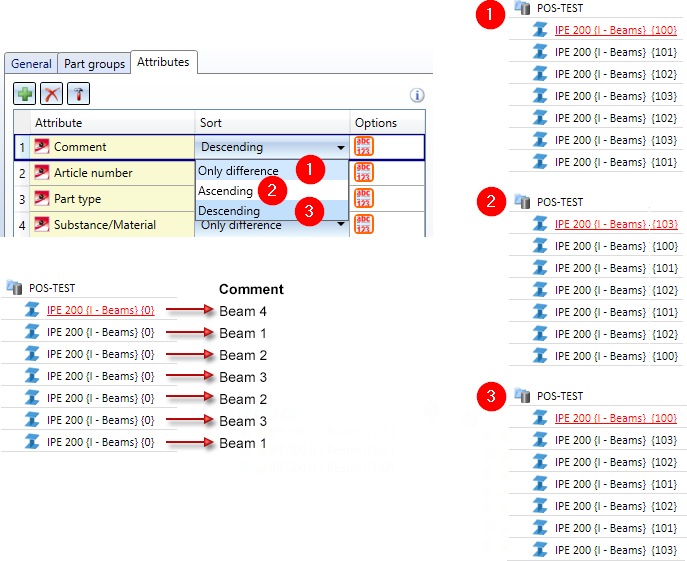The image size is (687, 561).
Task: Choose 'Only difference' from sort list
Action: [238, 171]
